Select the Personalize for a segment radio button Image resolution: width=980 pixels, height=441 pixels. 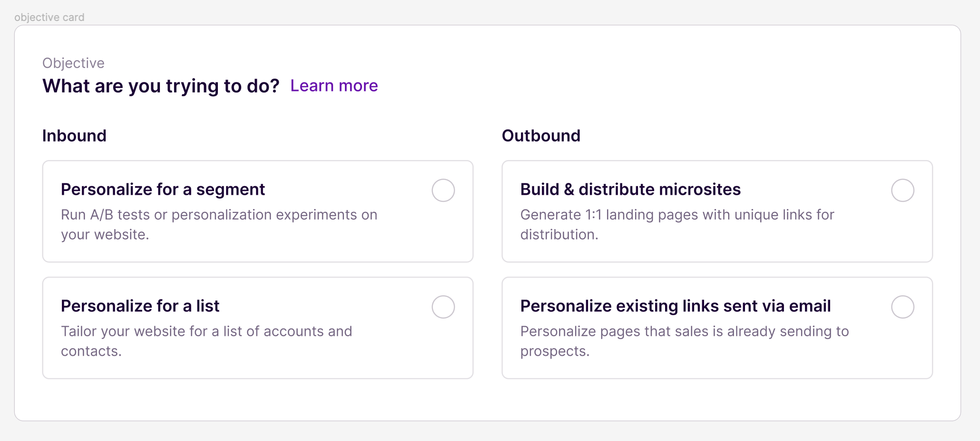[443, 190]
